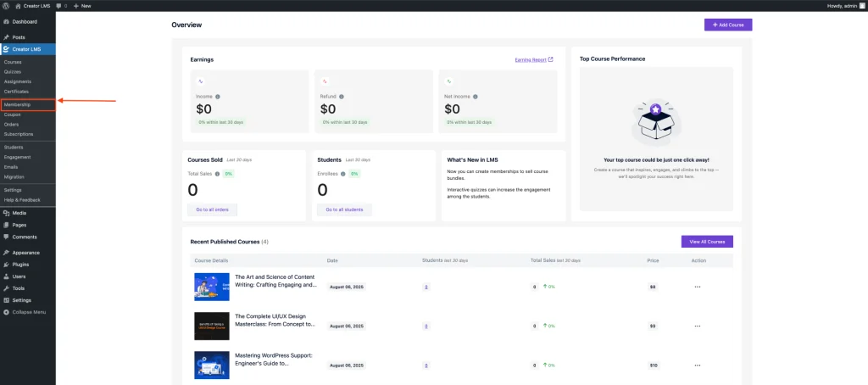Click the WordPress logo in admin bar
868x385 pixels.
coord(6,5)
